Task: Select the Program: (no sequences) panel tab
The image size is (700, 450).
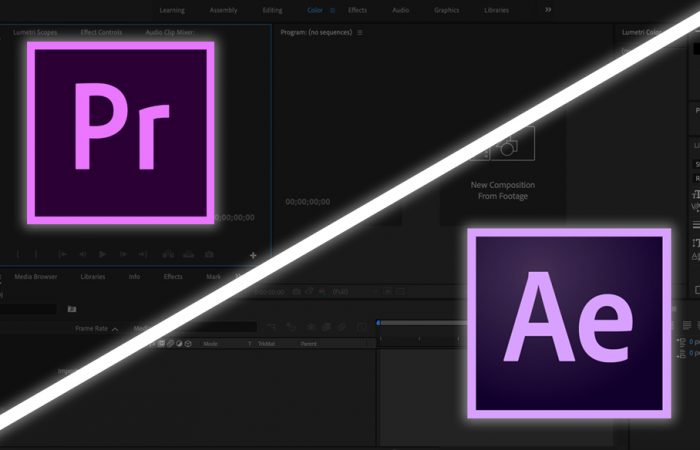Action: coord(316,32)
